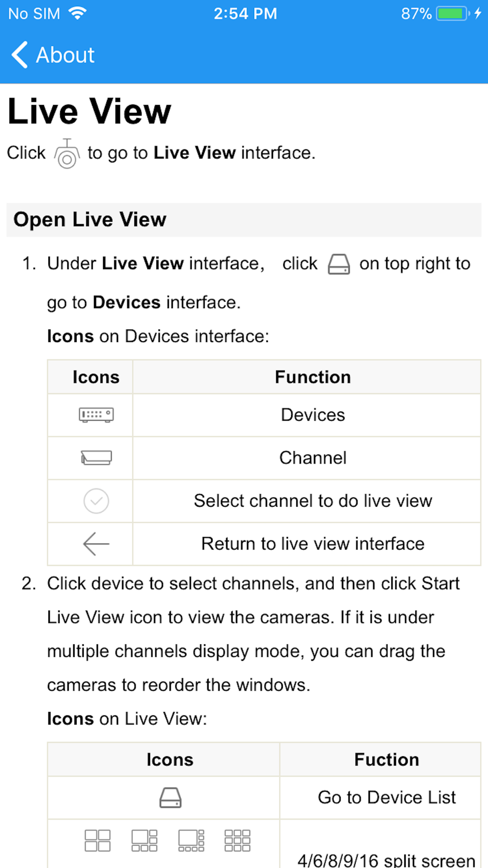Select the Channel camera icon in table
Image resolution: width=488 pixels, height=868 pixels.
pyautogui.click(x=96, y=457)
